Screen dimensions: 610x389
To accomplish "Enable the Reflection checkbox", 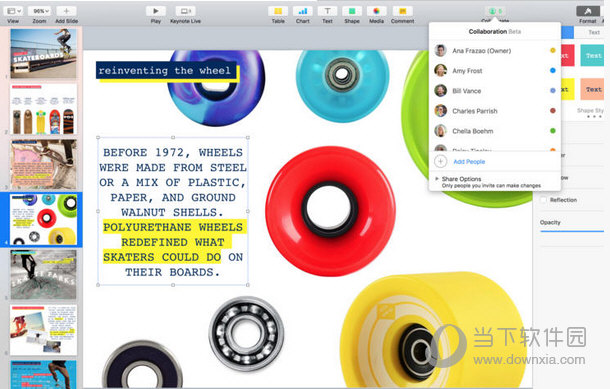I will 543,200.
